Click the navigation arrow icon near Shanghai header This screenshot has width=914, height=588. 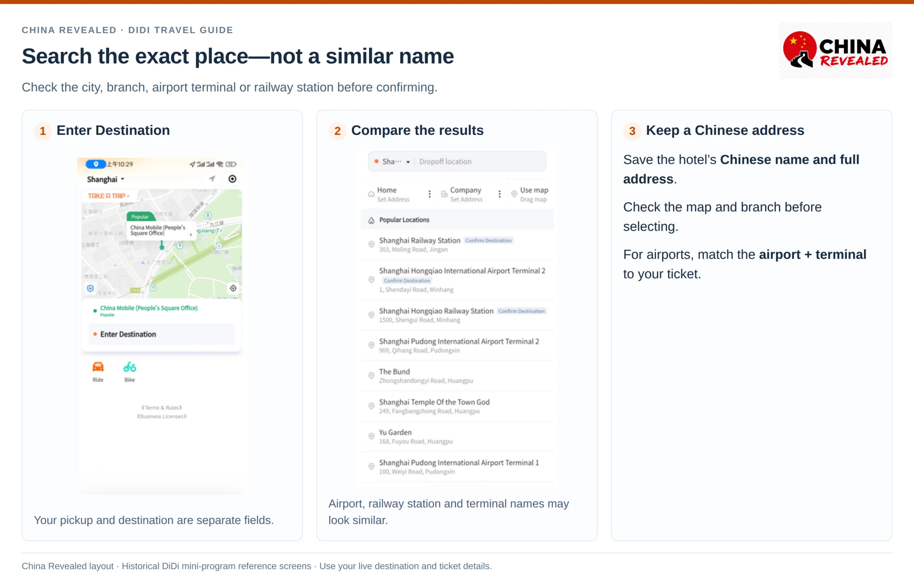(x=212, y=178)
